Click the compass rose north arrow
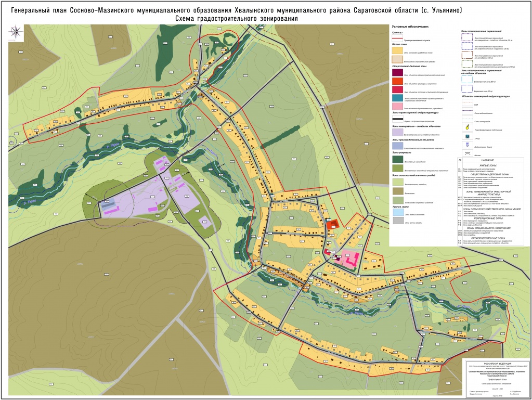Image resolution: width=532 pixels, height=400 pixels. (x=15, y=32)
